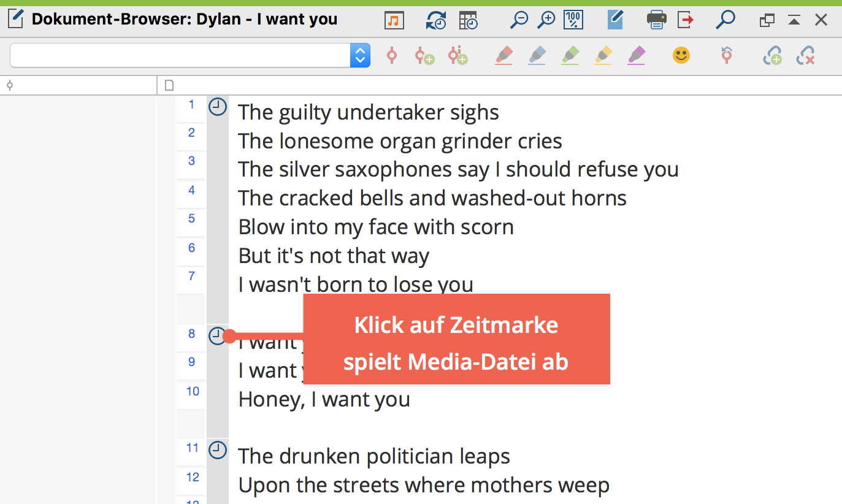842x504 pixels.
Task: Click line 'I wasn't born to lose you'
Action: [356, 284]
